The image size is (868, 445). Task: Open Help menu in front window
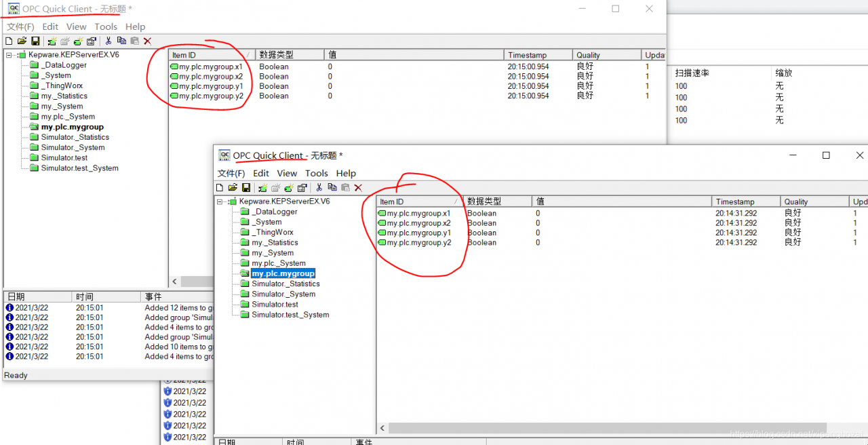click(346, 174)
